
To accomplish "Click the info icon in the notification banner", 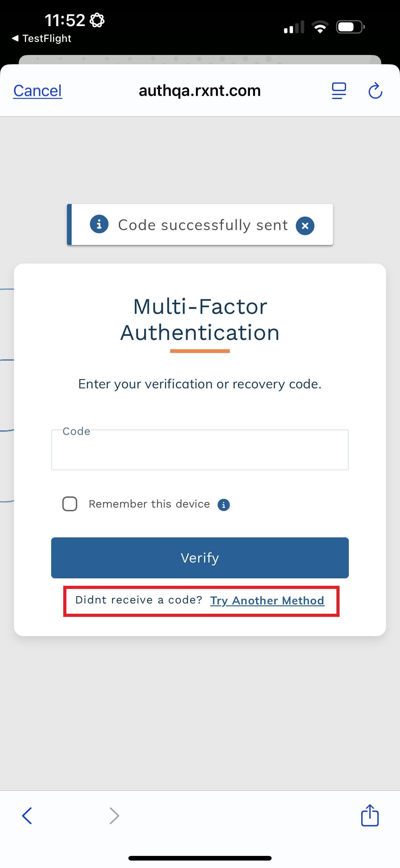I will pos(99,224).
